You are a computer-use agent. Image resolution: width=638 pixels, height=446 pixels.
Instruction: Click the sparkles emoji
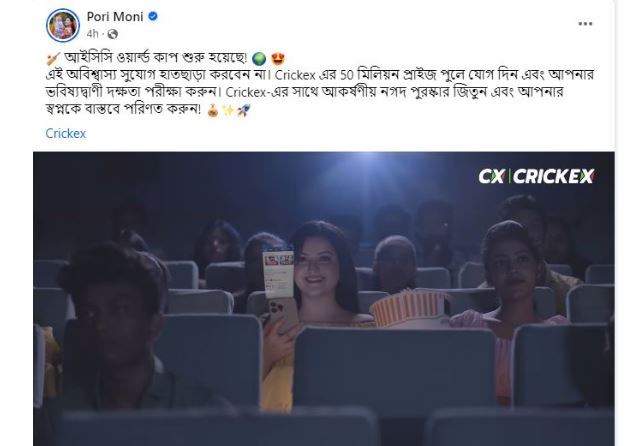(x=228, y=110)
